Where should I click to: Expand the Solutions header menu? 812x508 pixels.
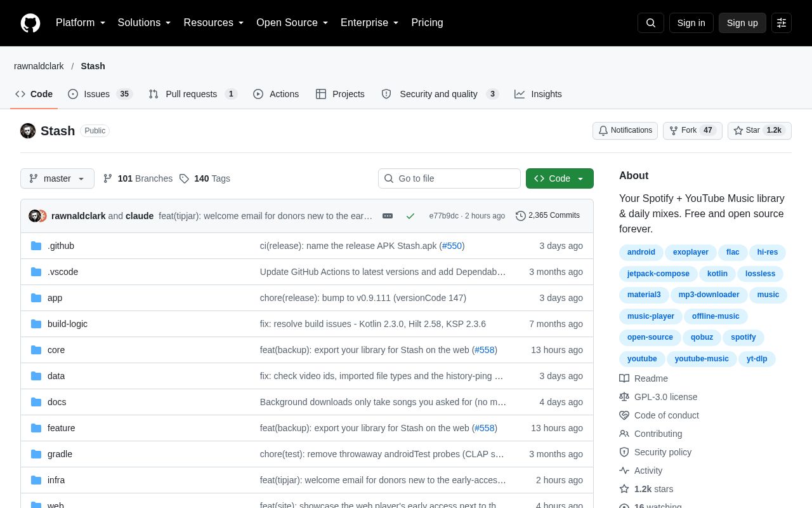tap(145, 23)
